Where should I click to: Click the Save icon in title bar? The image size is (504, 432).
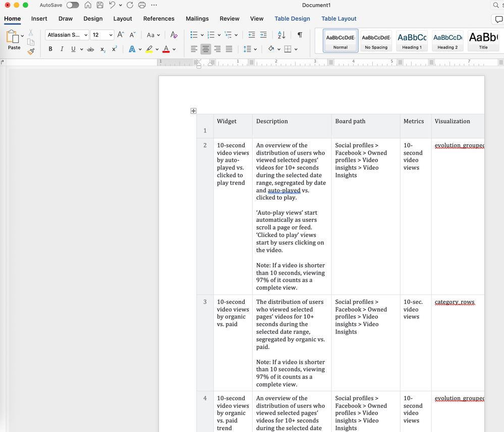click(100, 5)
